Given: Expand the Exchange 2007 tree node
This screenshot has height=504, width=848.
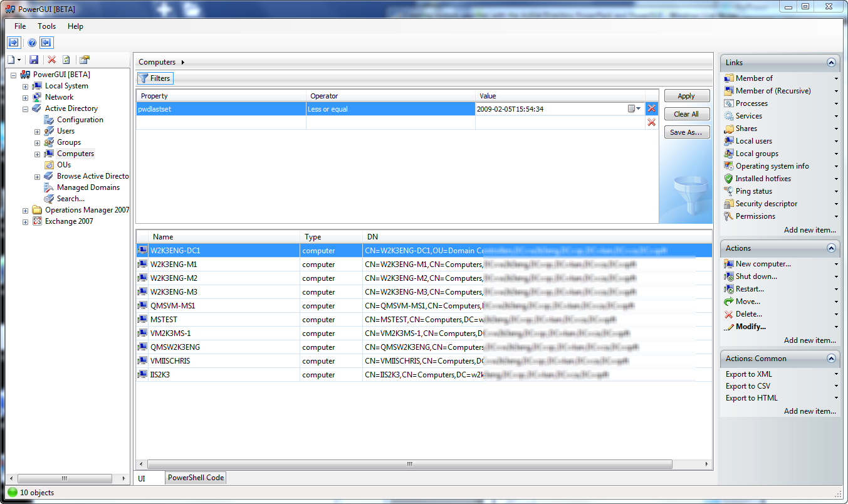Looking at the screenshot, I should tap(25, 222).
